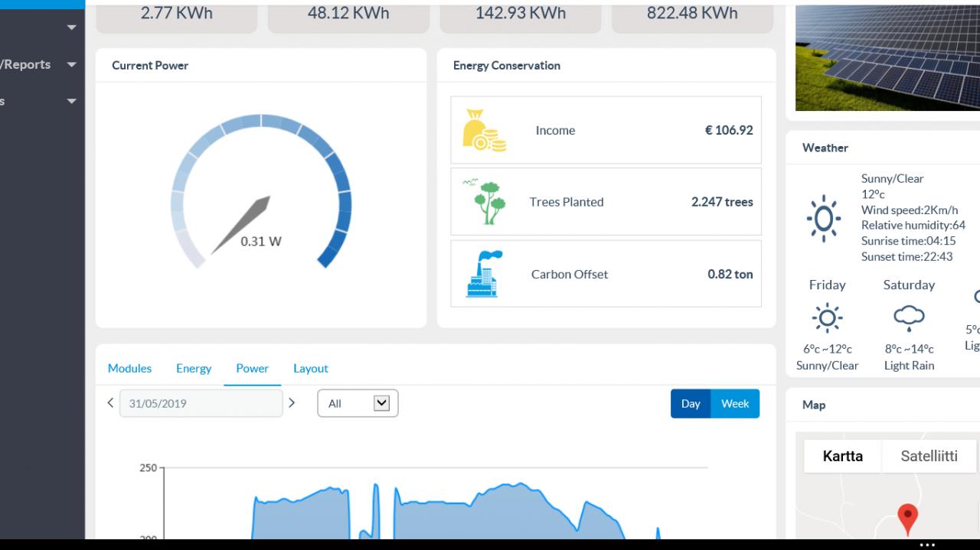This screenshot has width=980, height=550.
Task: Expand the sidebar menu arrow below Reports
Action: (71, 101)
